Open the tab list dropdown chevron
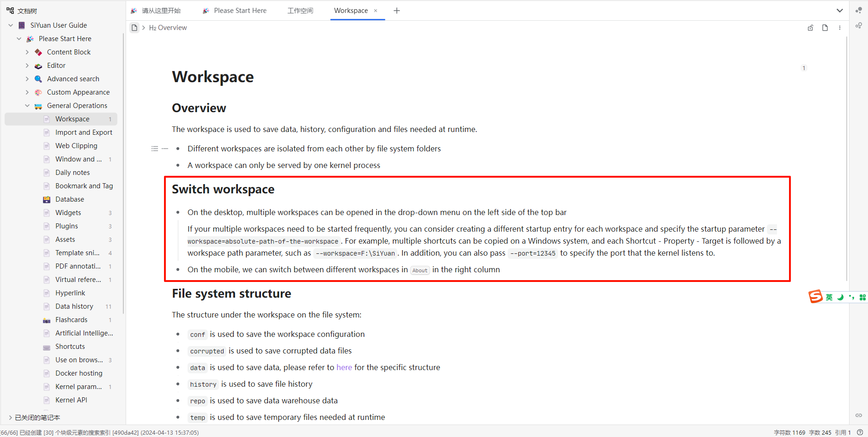This screenshot has height=437, width=868. point(839,11)
